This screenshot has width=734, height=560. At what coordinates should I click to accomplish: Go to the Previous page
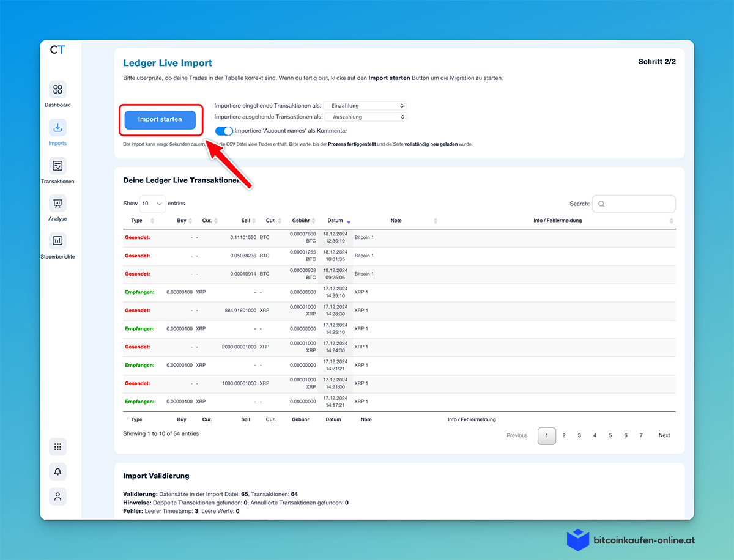tap(517, 435)
